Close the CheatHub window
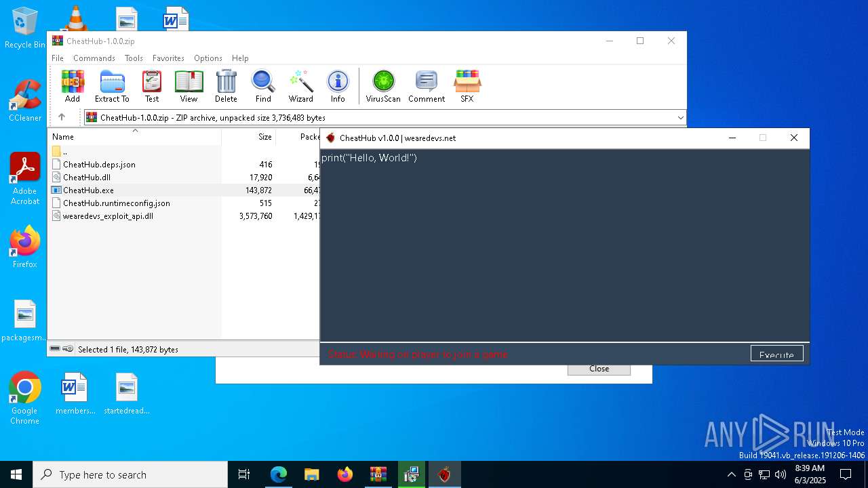 click(793, 138)
